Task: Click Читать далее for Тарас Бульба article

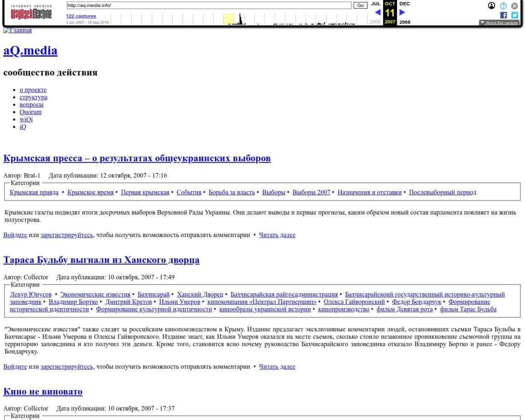Action: point(277,367)
